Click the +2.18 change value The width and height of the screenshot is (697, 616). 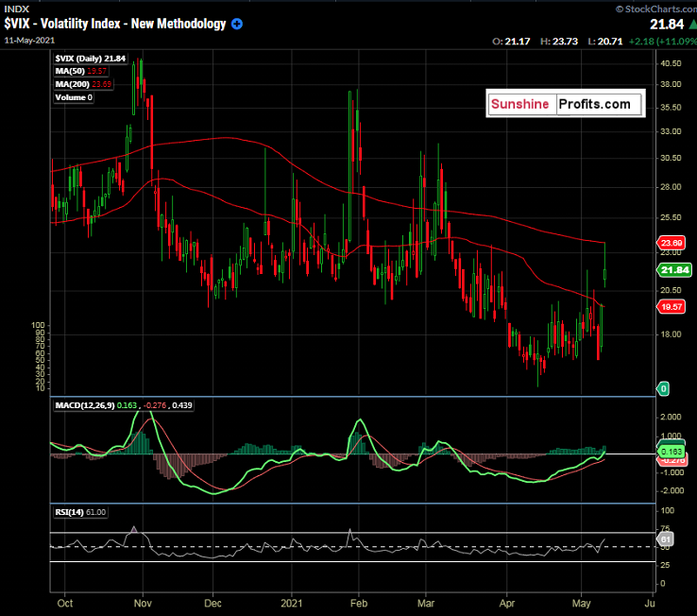640,42
